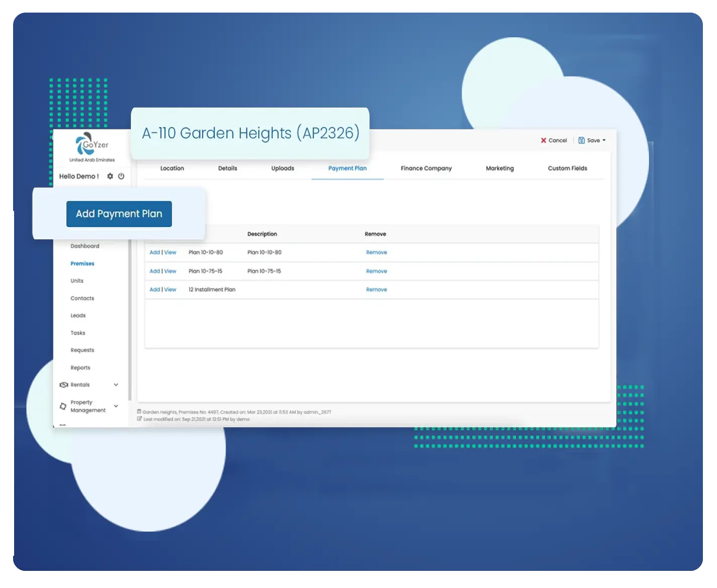The width and height of the screenshot is (717, 588).
Task: Go to the Custom Fields tab
Action: [567, 168]
